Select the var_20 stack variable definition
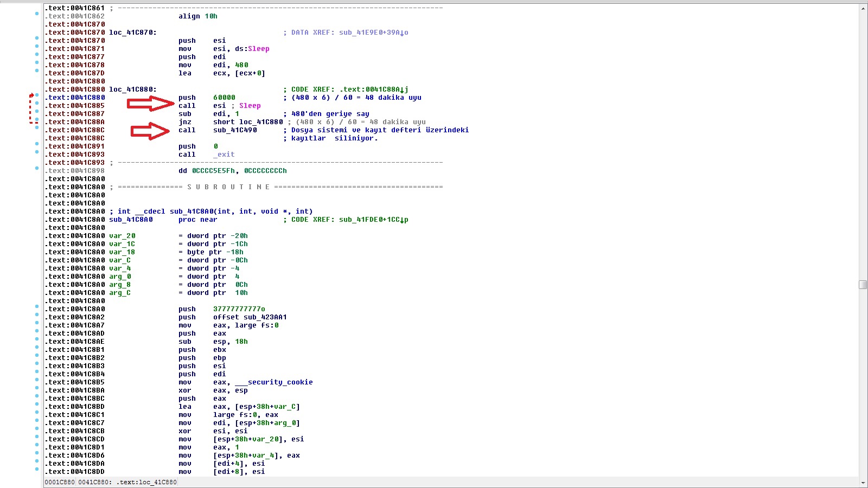The image size is (868, 488). (x=178, y=236)
